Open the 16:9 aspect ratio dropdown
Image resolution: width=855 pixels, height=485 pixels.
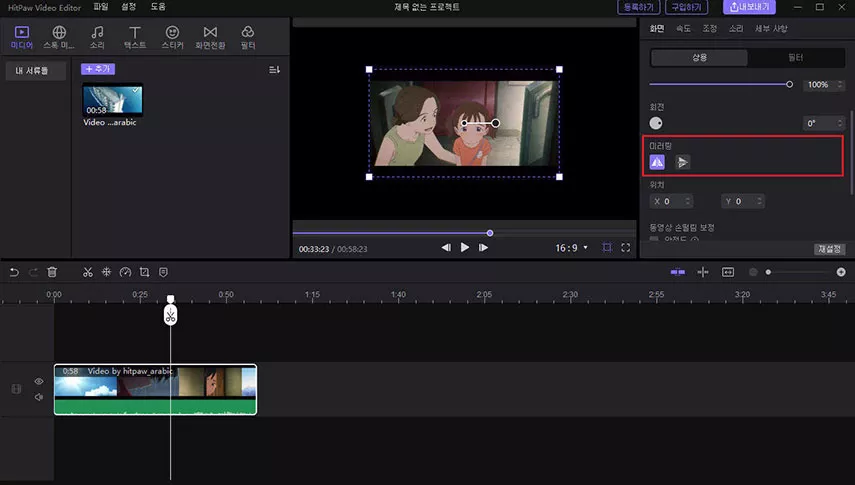(571, 248)
